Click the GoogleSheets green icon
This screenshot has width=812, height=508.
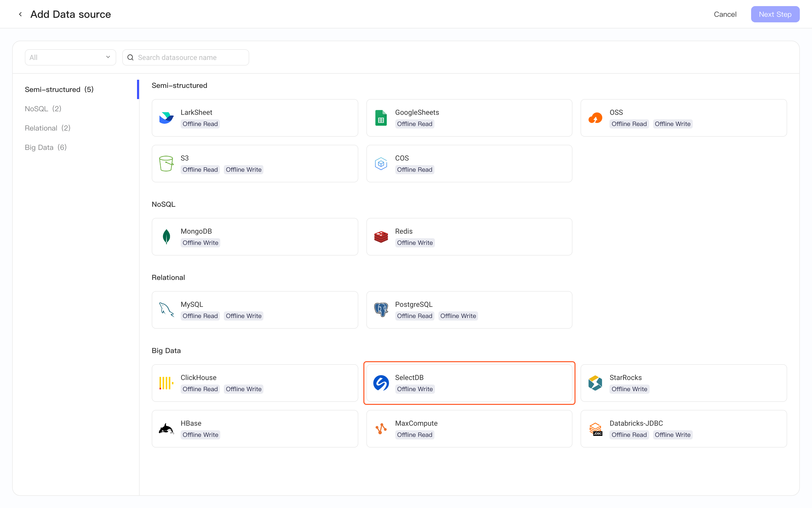(x=381, y=118)
